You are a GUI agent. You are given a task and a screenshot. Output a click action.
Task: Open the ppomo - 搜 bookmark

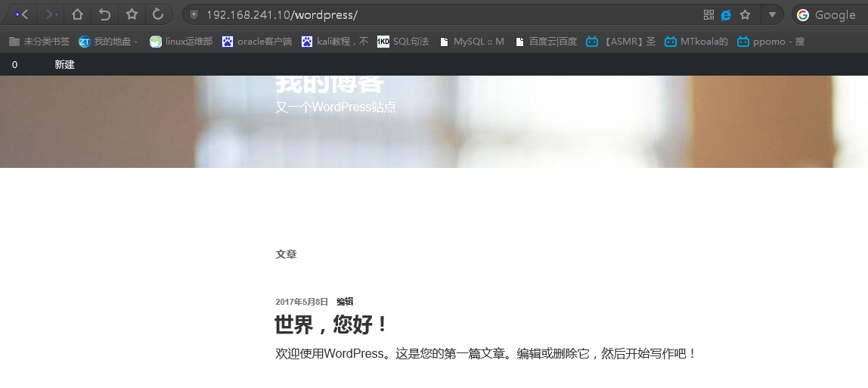[771, 42]
